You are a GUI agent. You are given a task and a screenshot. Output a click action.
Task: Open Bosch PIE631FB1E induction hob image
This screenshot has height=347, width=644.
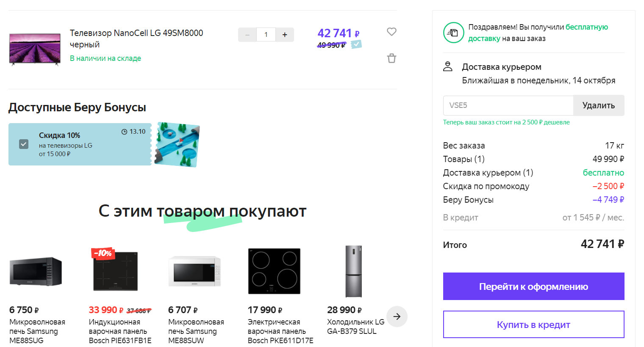coord(115,271)
